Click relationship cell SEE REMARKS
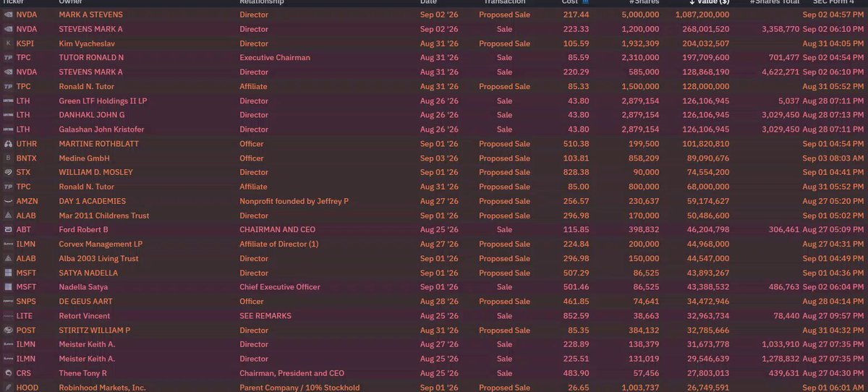This screenshot has width=868, height=392. coord(267,316)
